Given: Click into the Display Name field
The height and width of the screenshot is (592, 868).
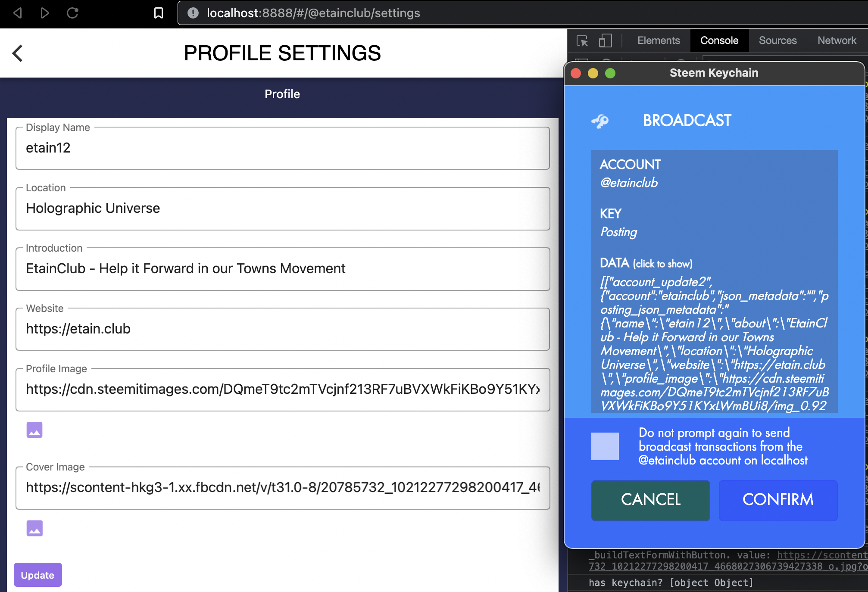Looking at the screenshot, I should coord(282,148).
